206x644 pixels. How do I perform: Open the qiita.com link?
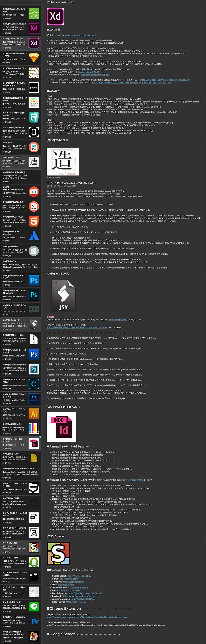click(66, 585)
